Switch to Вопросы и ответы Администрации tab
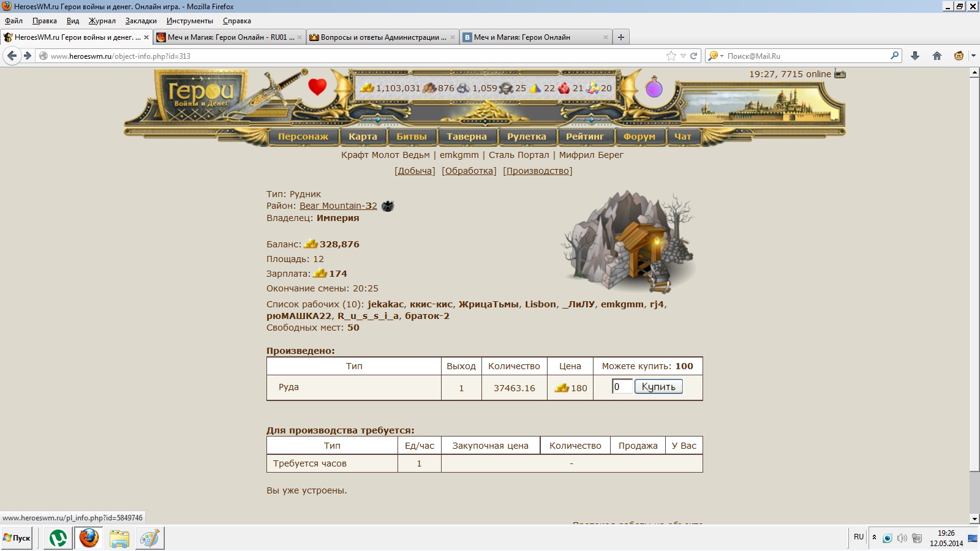 pyautogui.click(x=383, y=37)
